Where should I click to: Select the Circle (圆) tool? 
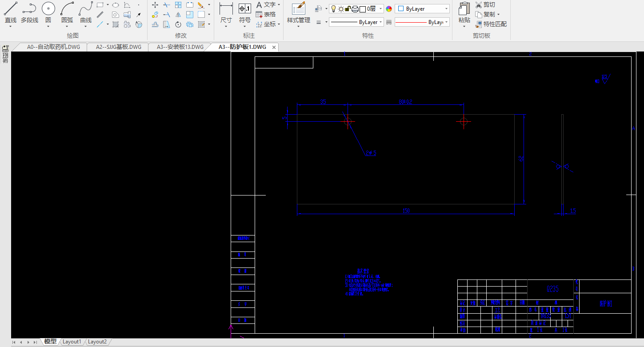click(x=48, y=12)
